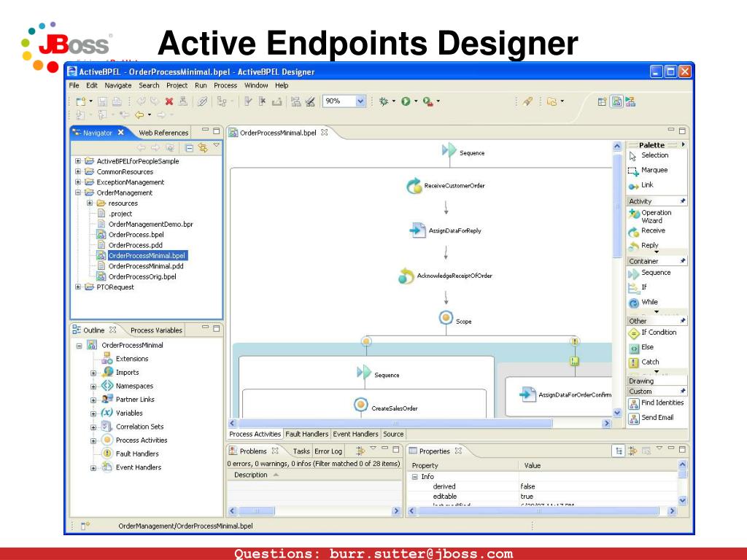
Task: Pick the Receive activity in the Palette
Action: [647, 231]
